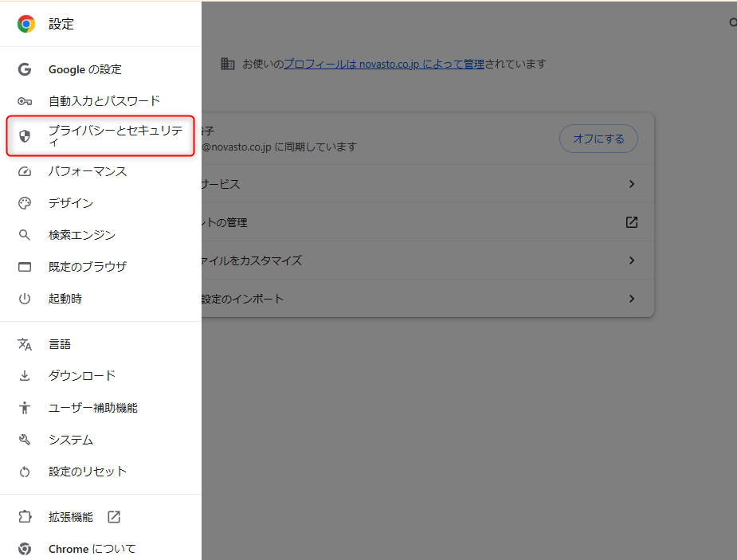Click the download arrow icon for ダウンロード
The image size is (737, 560).
[25, 376]
